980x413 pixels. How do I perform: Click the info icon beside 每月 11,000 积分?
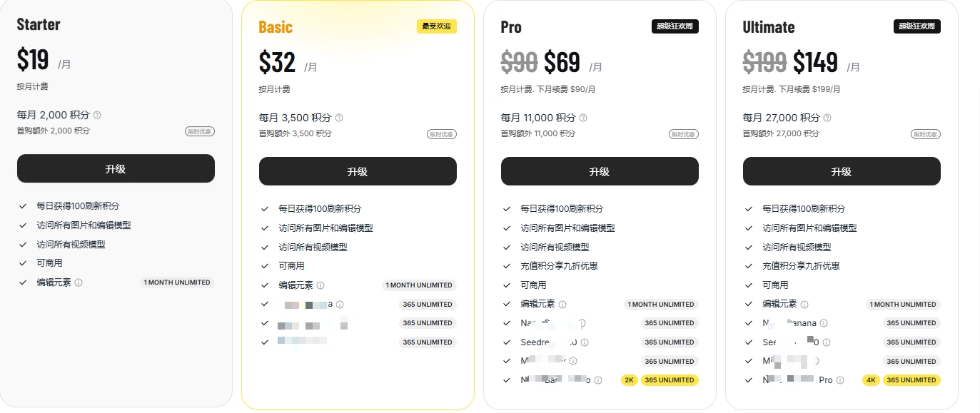coord(585,118)
